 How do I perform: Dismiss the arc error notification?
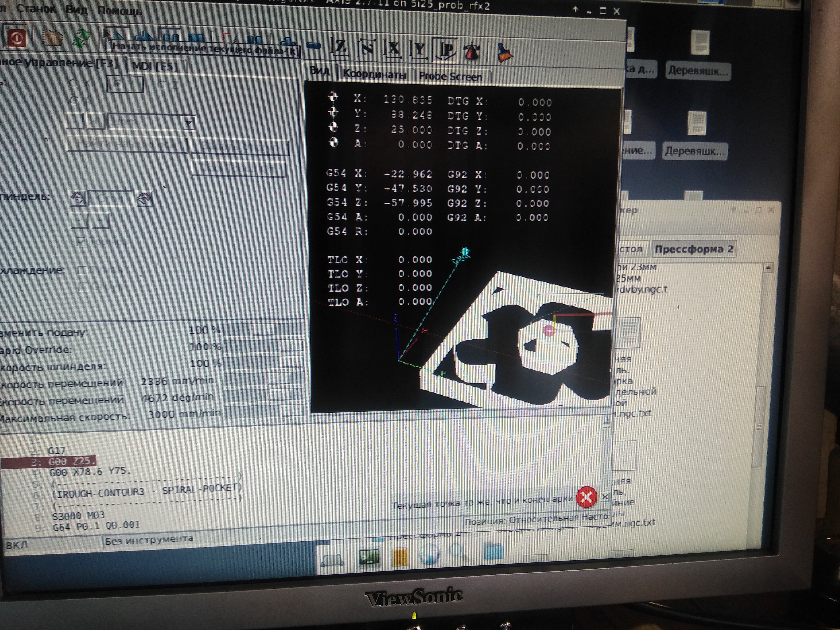point(605,497)
